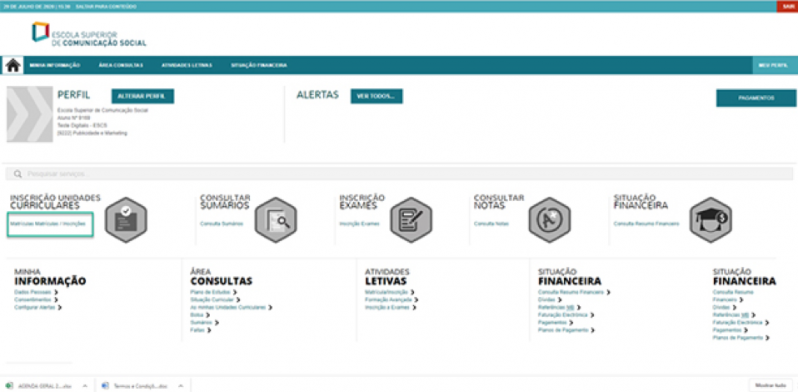Click the arrow next to Dados Pessoais

tap(56, 292)
